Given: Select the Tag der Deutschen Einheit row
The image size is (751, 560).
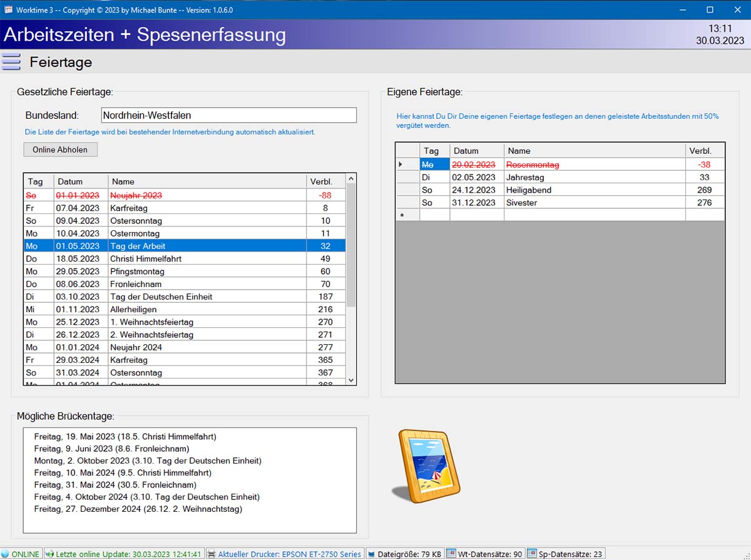Looking at the screenshot, I should pos(185,297).
